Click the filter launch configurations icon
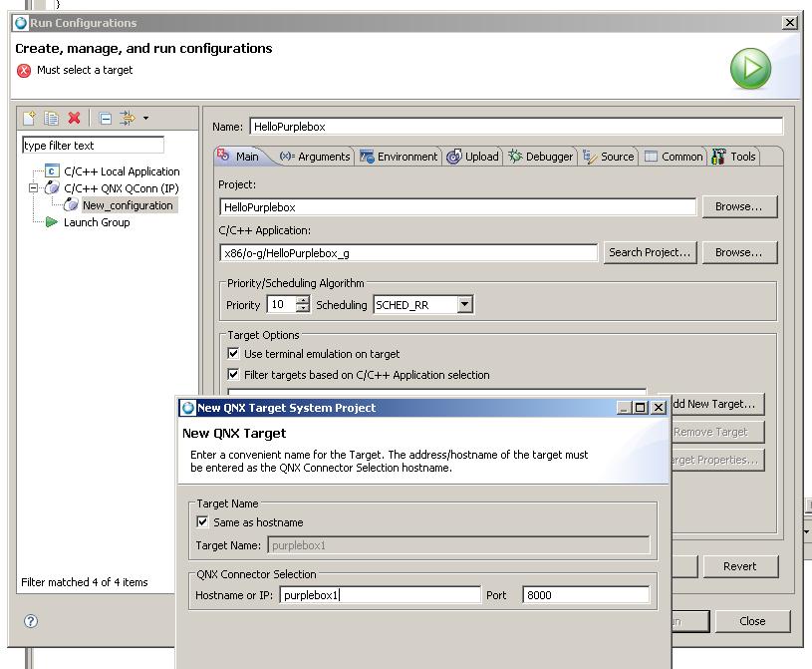812x669 pixels. 127,119
